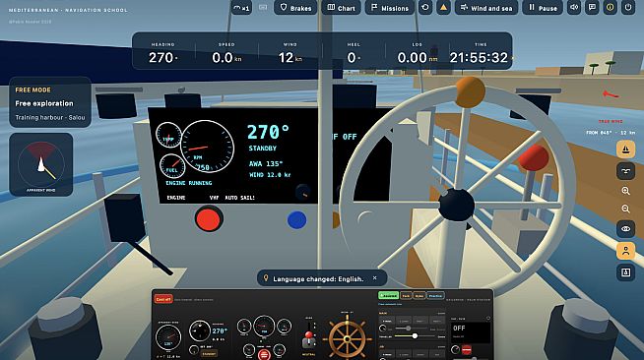Click the STANDBY autopilot button in bottom panel
Viewport: 644px width, 360px height.
point(209,353)
